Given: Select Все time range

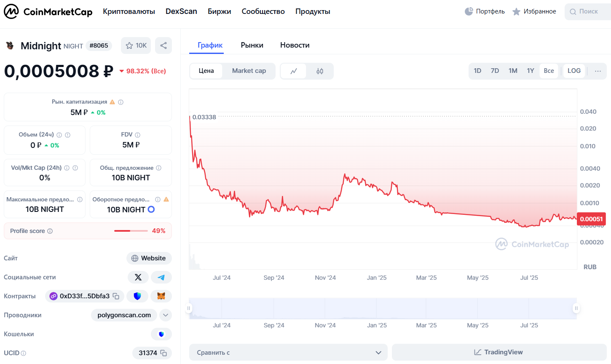Looking at the screenshot, I should tap(549, 71).
